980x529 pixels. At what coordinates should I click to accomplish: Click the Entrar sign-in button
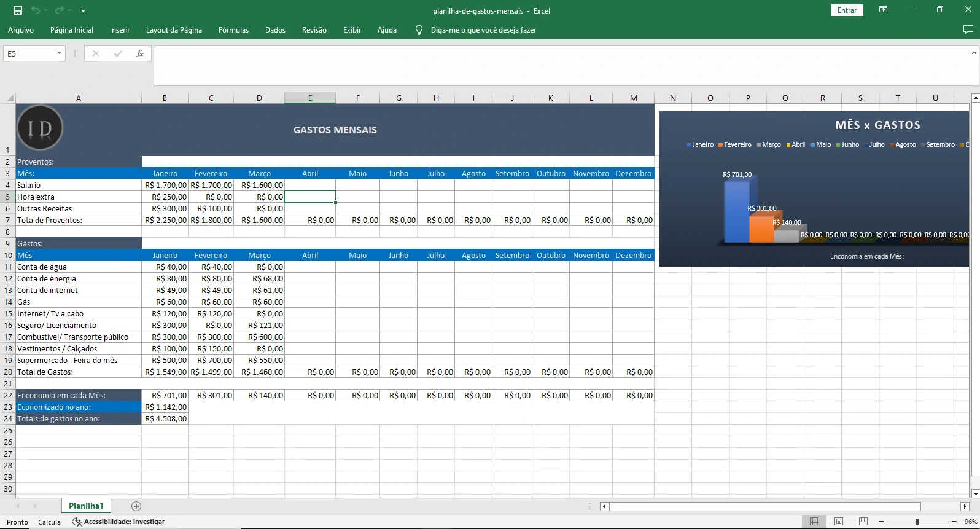click(847, 10)
